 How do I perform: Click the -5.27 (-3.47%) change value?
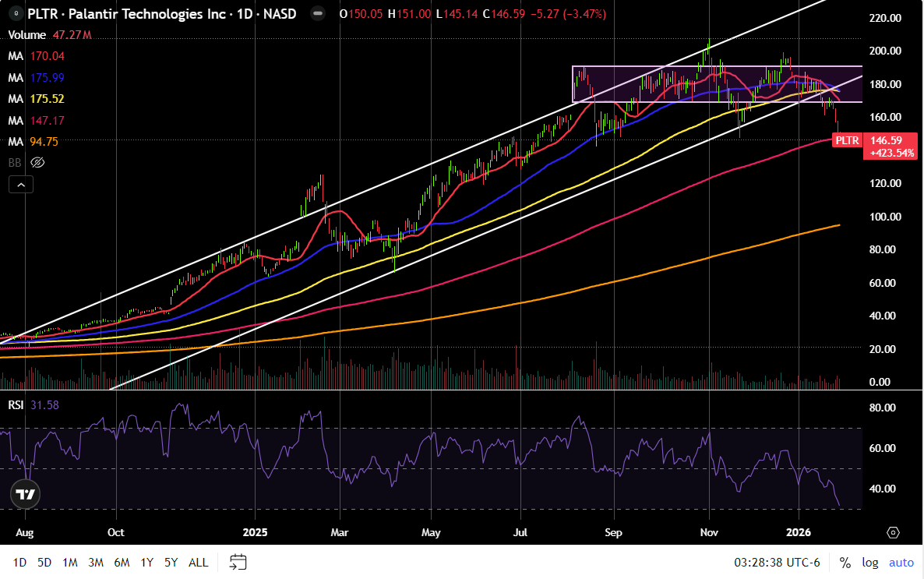(x=568, y=13)
